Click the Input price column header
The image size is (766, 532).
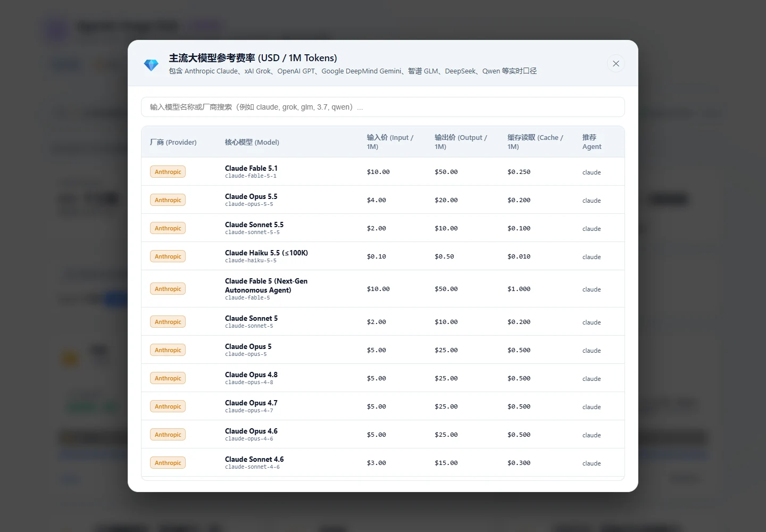390,142
